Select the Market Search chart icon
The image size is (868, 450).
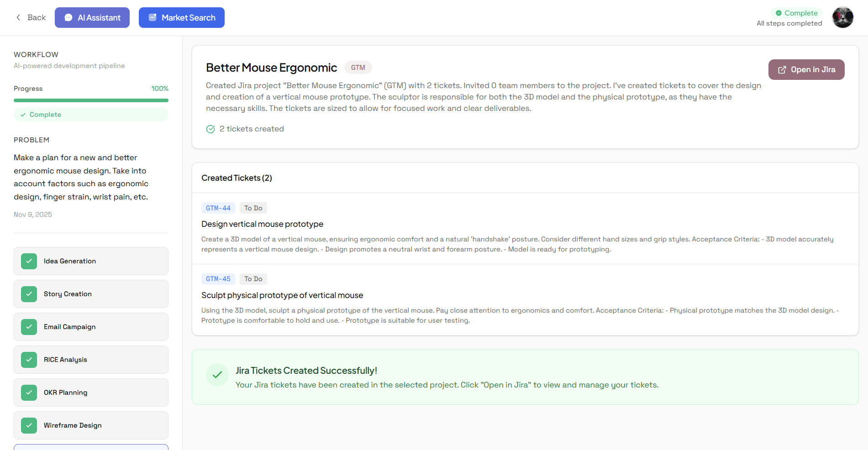pyautogui.click(x=153, y=17)
